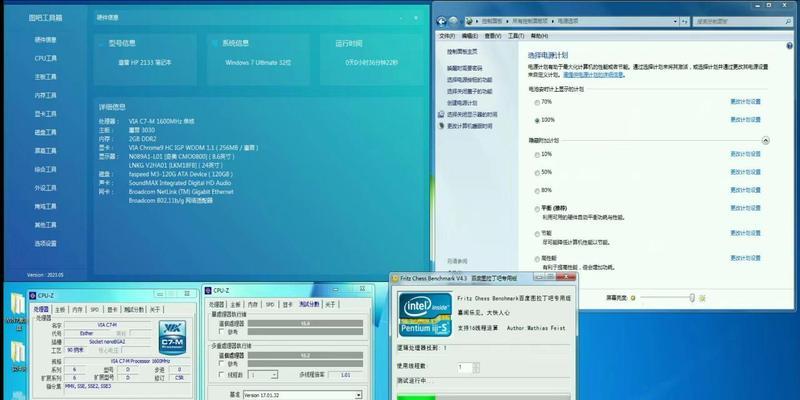The height and width of the screenshot is (400, 800).
Task: Select the 平衡 (推荐) power plan
Action: coord(537,209)
